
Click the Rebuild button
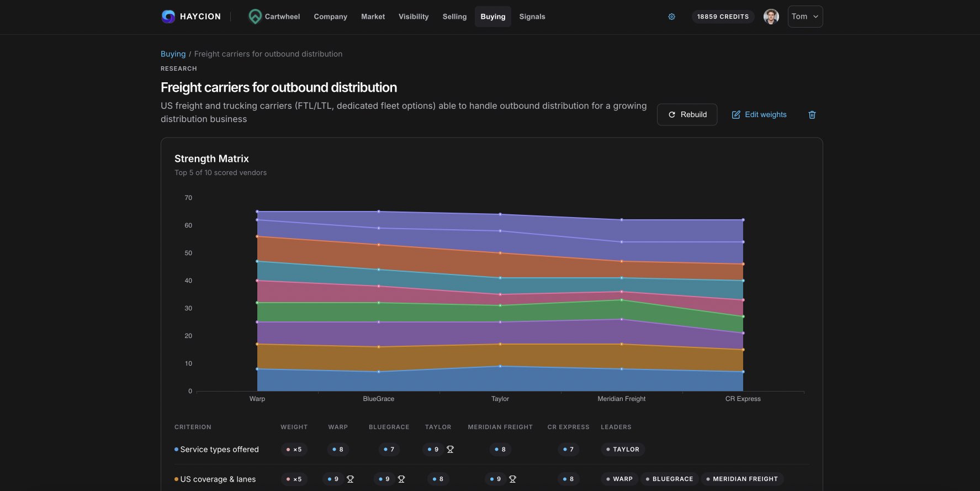[687, 115]
